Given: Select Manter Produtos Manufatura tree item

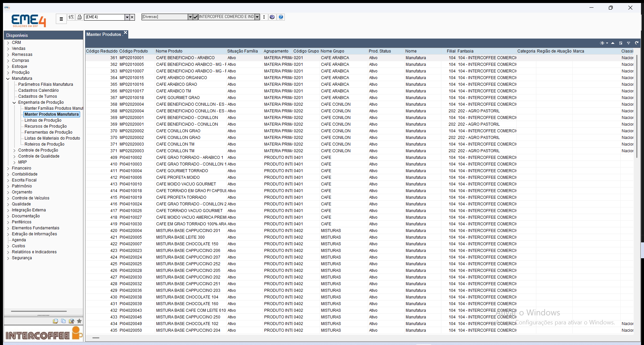Looking at the screenshot, I should [52, 114].
